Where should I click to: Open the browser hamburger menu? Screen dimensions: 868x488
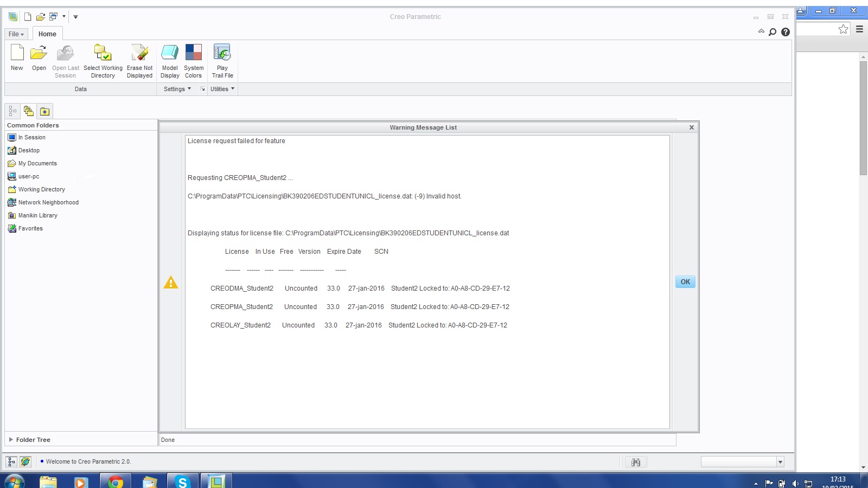pos(859,29)
